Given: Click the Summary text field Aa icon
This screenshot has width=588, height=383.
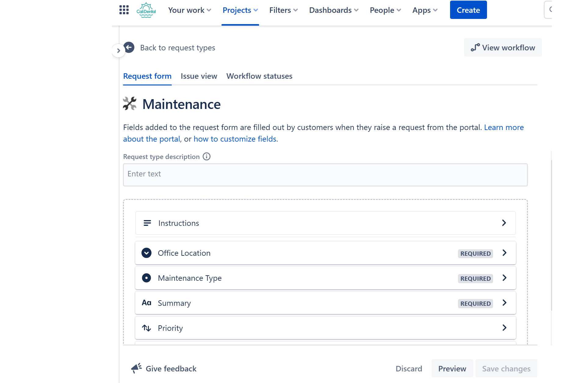Looking at the screenshot, I should pyautogui.click(x=146, y=302).
